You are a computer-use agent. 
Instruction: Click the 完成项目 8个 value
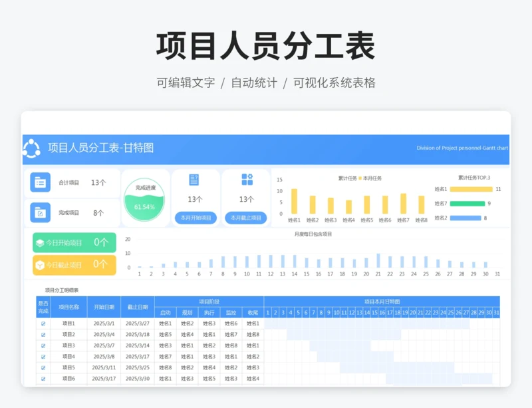pos(98,213)
